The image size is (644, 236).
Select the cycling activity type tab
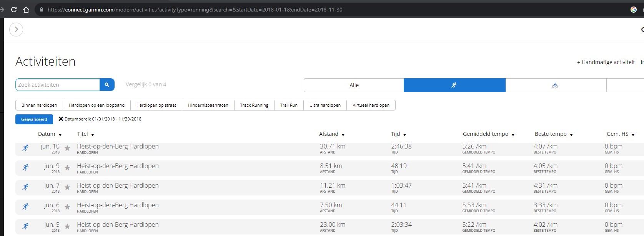click(556, 85)
